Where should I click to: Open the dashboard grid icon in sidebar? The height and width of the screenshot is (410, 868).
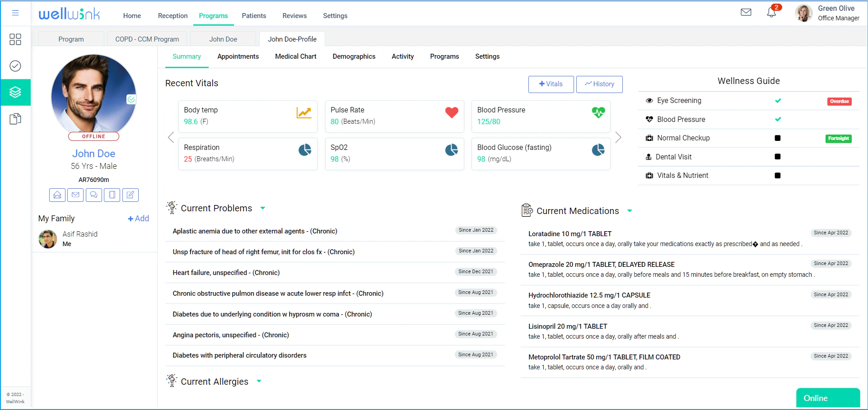point(15,40)
